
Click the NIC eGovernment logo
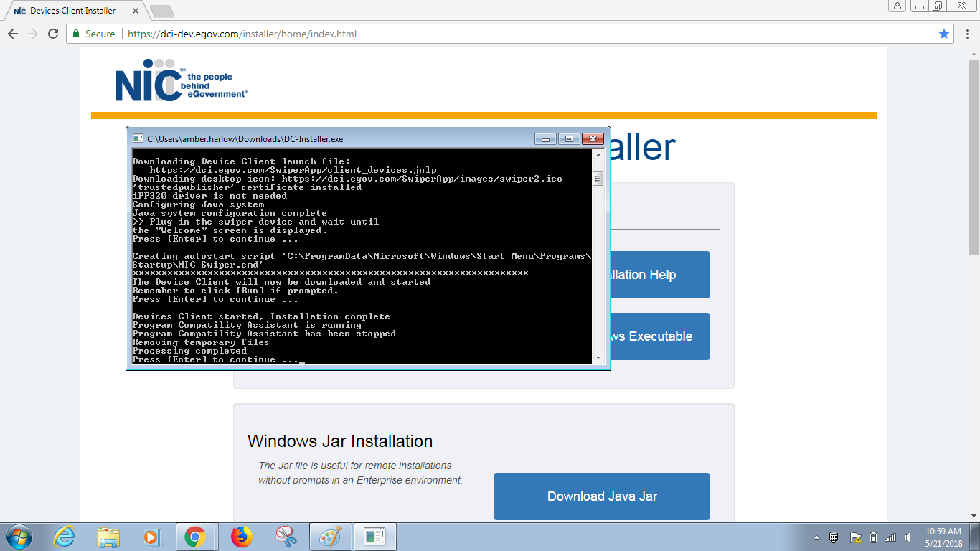(181, 80)
